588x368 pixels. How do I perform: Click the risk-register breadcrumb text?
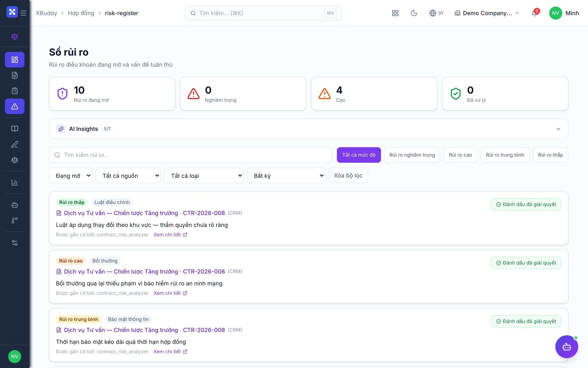pyautogui.click(x=121, y=13)
